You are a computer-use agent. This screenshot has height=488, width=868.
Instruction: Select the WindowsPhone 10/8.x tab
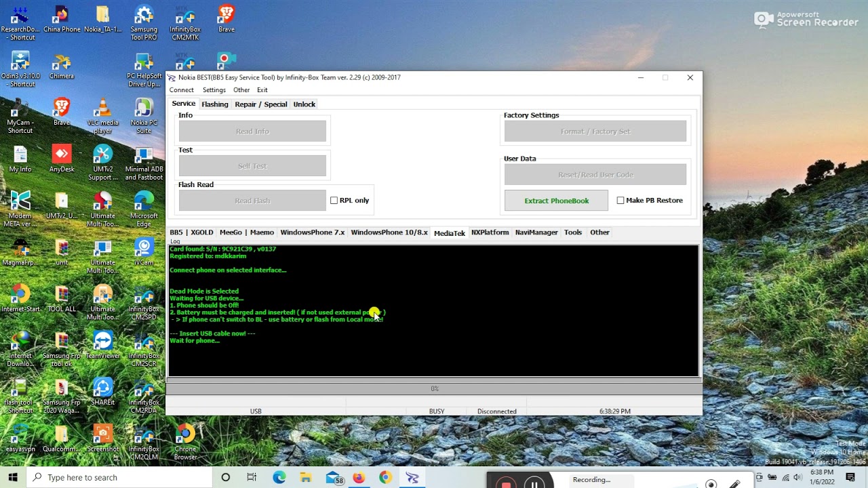pyautogui.click(x=389, y=232)
